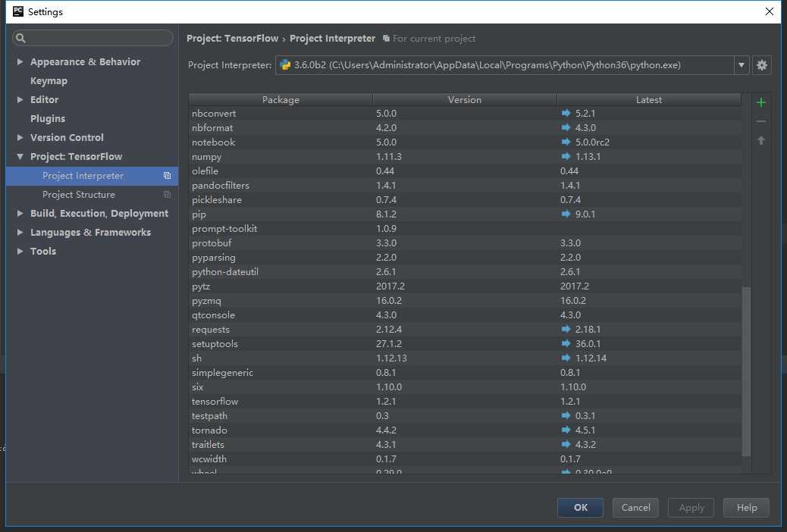Expand Languages & Frameworks section
The height and width of the screenshot is (532, 787).
(x=20, y=233)
